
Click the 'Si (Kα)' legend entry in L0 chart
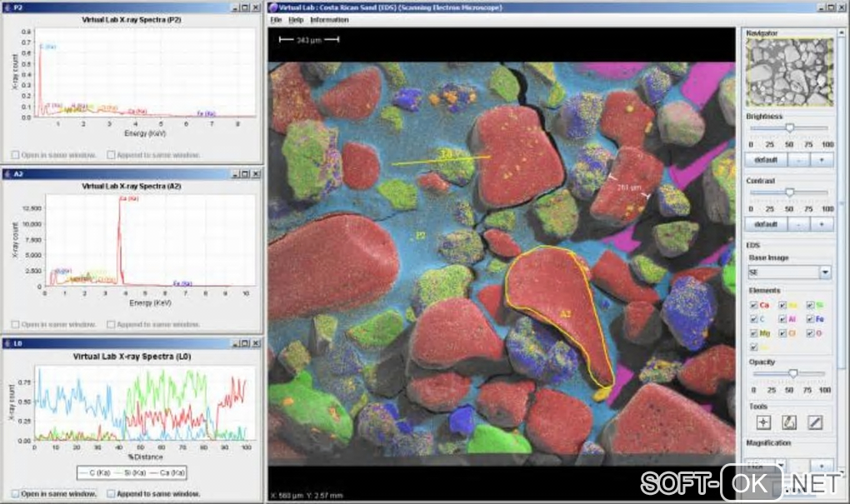point(132,473)
